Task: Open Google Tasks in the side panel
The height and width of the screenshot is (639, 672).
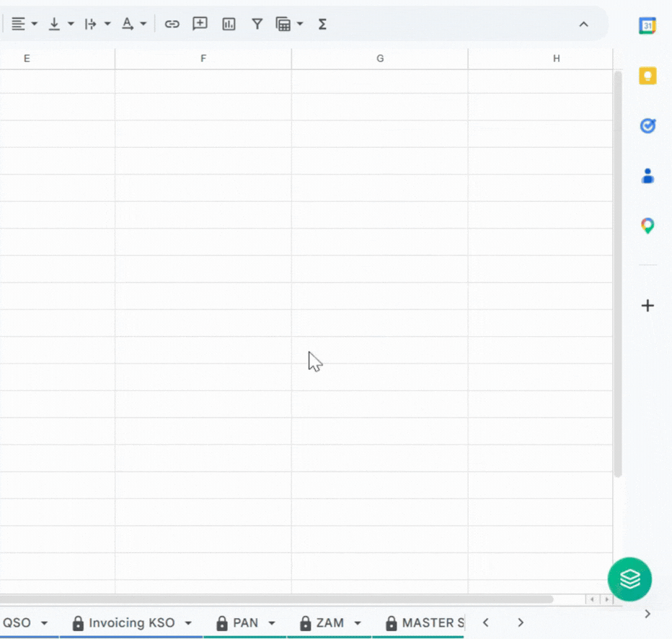Action: coord(647,125)
